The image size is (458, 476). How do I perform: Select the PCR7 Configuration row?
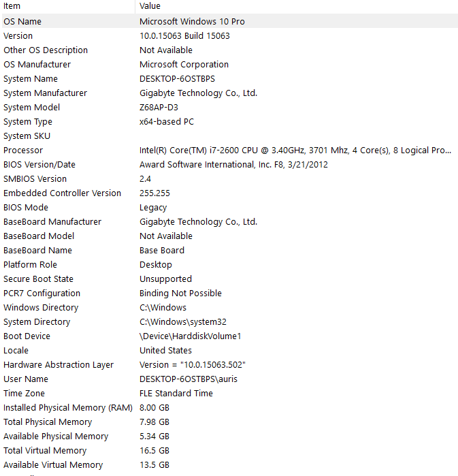pyautogui.click(x=230, y=293)
